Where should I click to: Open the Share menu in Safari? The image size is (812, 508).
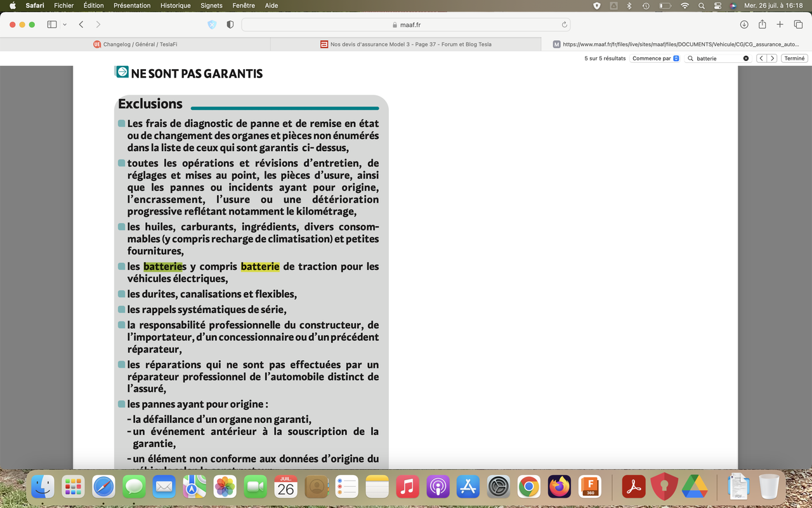pos(762,24)
